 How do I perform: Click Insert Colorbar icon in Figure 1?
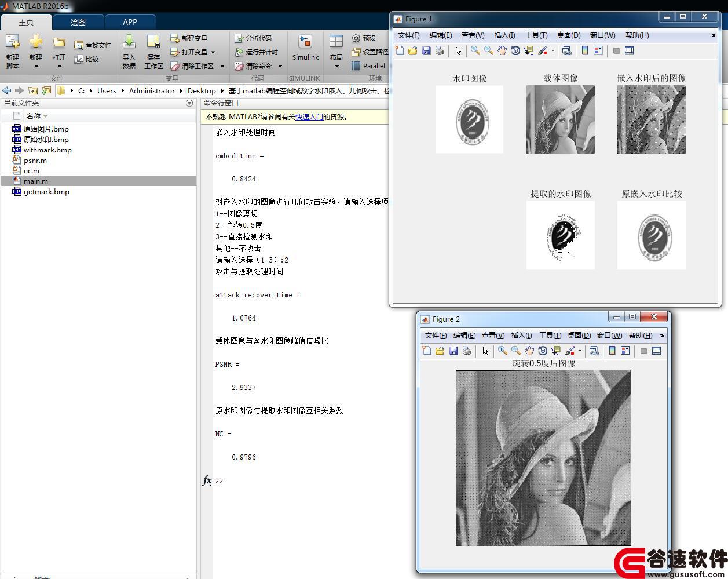585,51
